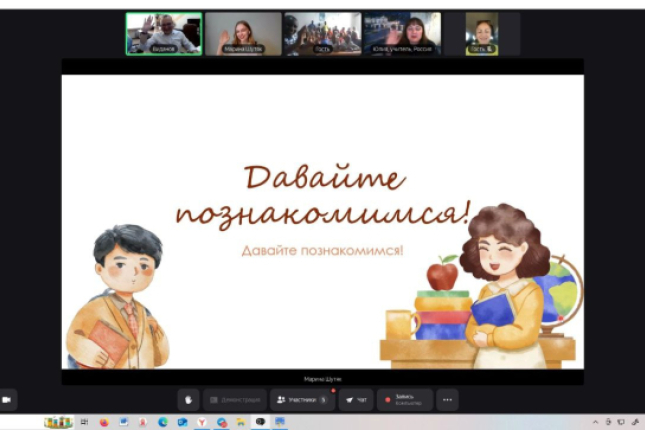The image size is (645, 430).
Task: Open Yandex Browser from the taskbar
Action: (x=202, y=422)
